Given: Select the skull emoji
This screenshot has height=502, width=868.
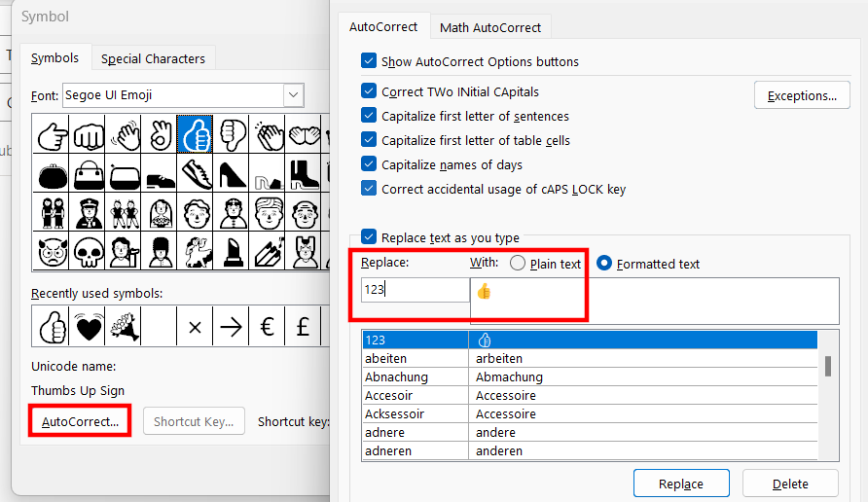Looking at the screenshot, I should click(x=88, y=251).
